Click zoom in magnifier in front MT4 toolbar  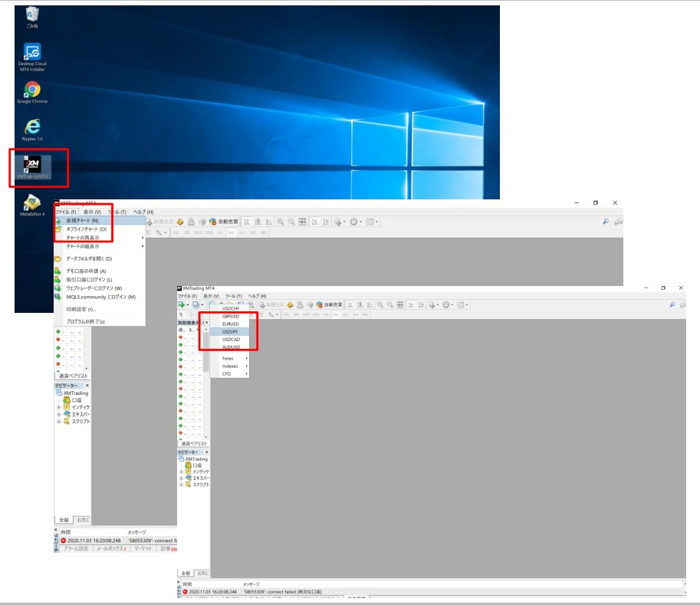coord(380,305)
